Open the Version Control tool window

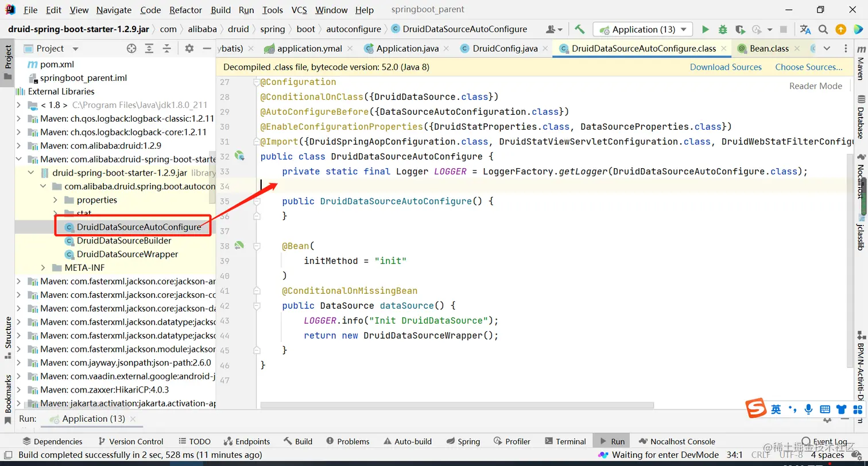click(131, 441)
